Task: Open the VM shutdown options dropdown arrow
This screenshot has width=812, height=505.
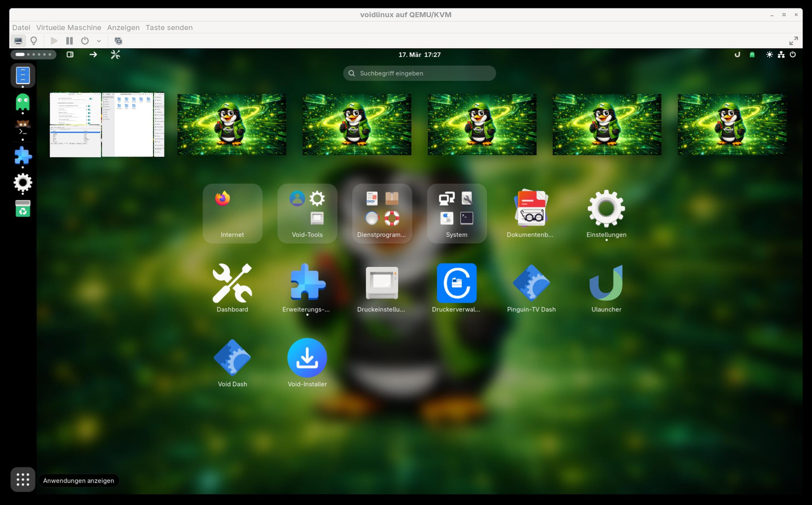Action: tap(99, 41)
